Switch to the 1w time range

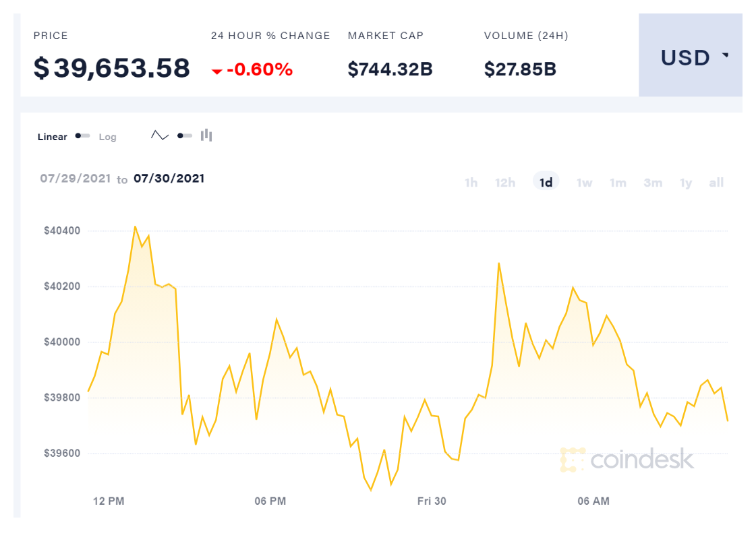click(584, 183)
